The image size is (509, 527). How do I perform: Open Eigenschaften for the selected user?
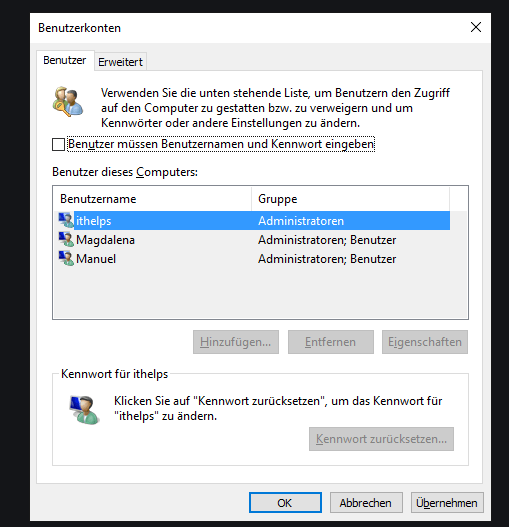[425, 342]
